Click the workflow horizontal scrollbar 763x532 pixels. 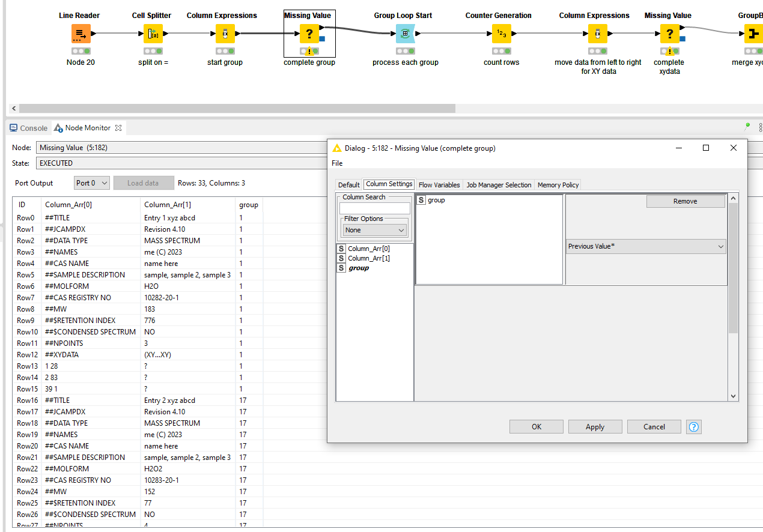click(x=237, y=109)
